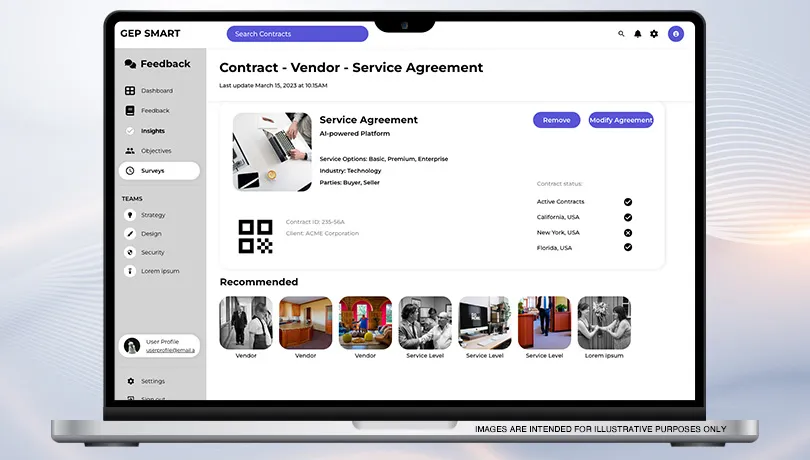Viewport: 810px width, 460px height.
Task: Open the first Vendor recommended thumbnail
Action: [246, 322]
